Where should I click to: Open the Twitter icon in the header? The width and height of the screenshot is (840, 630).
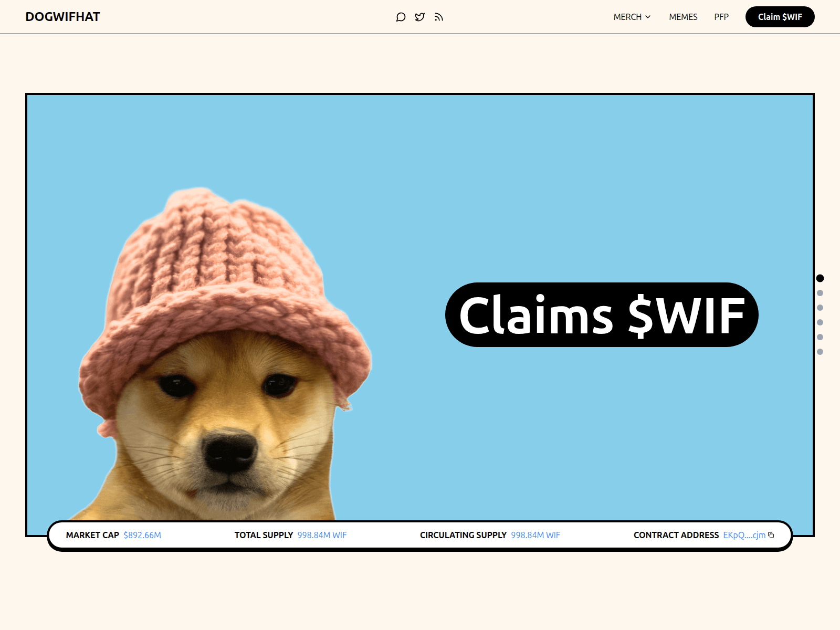(419, 17)
